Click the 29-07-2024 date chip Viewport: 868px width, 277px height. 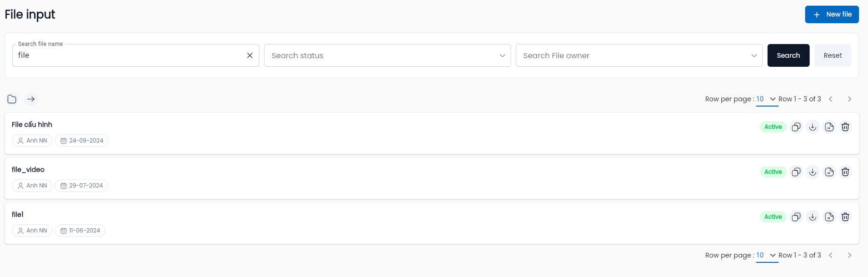coord(81,186)
